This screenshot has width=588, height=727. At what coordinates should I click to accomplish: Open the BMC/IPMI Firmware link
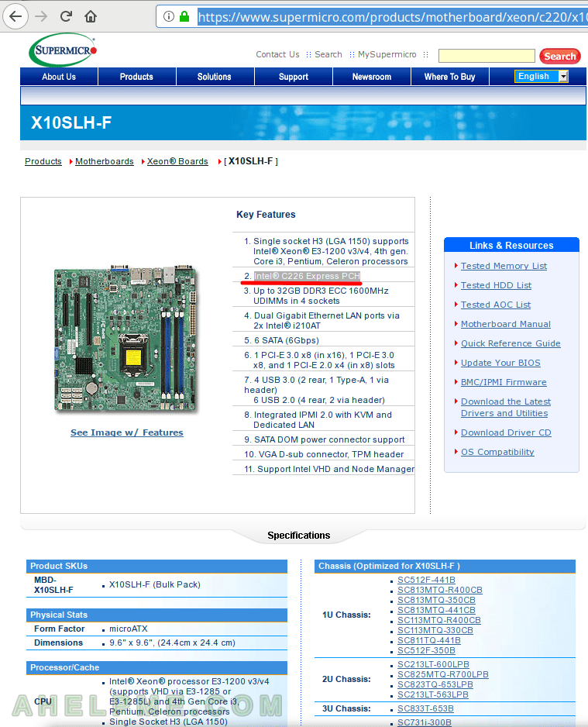[x=504, y=383]
